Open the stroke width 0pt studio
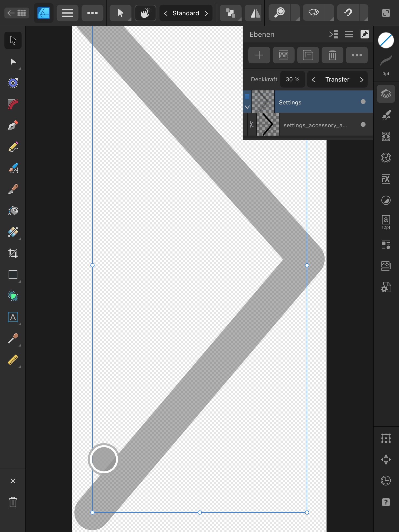Screen dimensions: 399x532 tap(386, 65)
